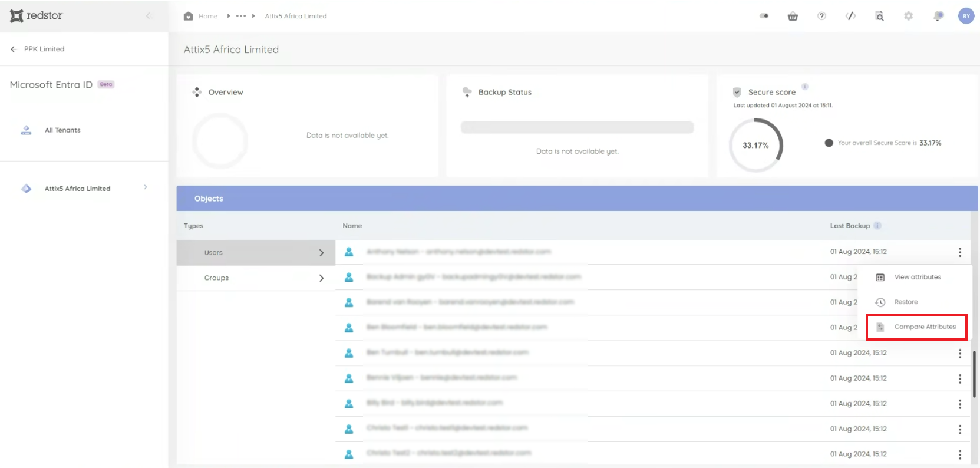
Task: Open the RY user avatar menu
Action: point(966,16)
